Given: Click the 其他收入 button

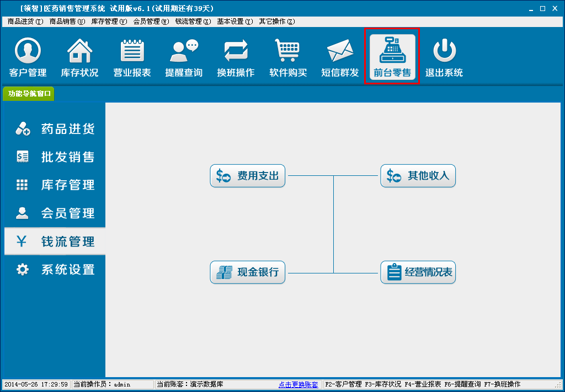Looking at the screenshot, I should coord(418,176).
